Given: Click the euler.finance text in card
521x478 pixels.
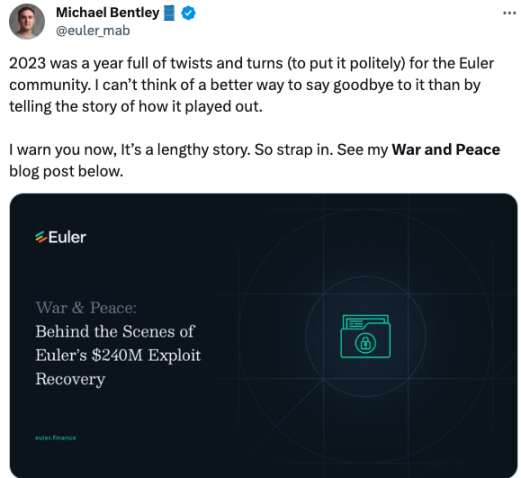Looking at the screenshot, I should pyautogui.click(x=56, y=438).
